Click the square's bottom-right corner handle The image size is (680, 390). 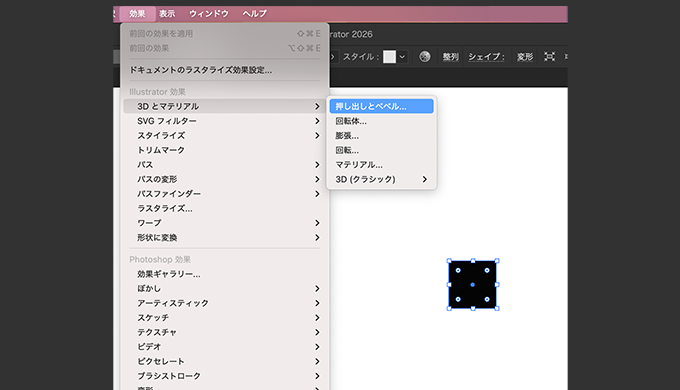[x=497, y=308]
